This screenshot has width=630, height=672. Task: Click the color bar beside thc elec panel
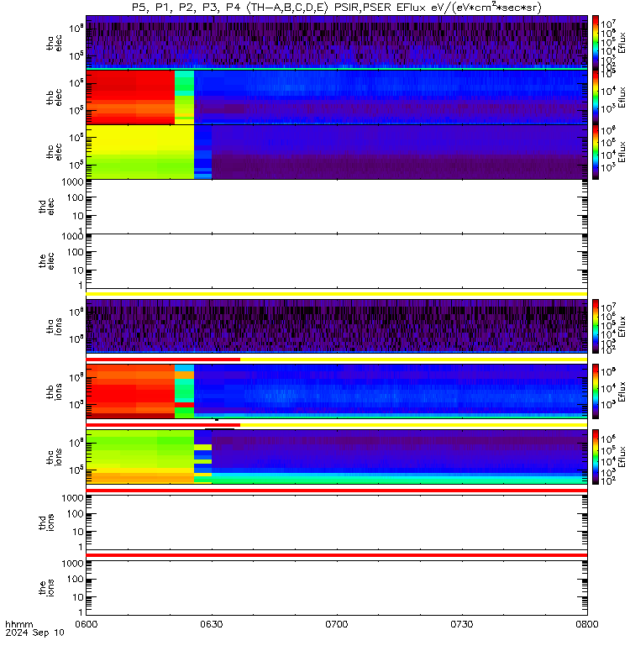click(596, 152)
